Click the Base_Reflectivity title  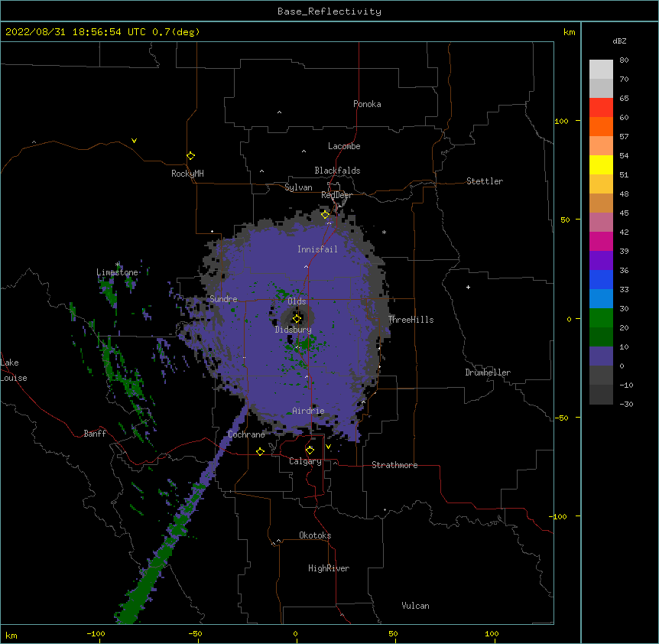coord(329,11)
